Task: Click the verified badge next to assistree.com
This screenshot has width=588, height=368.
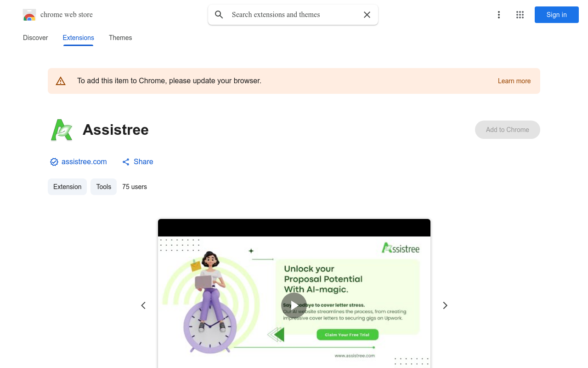Action: [54, 162]
